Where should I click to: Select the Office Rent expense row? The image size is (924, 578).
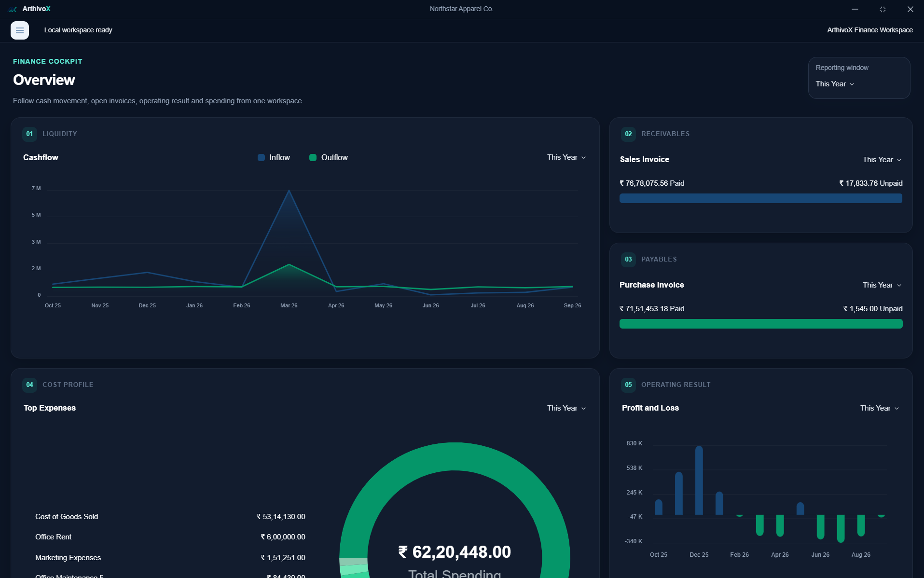(170, 537)
